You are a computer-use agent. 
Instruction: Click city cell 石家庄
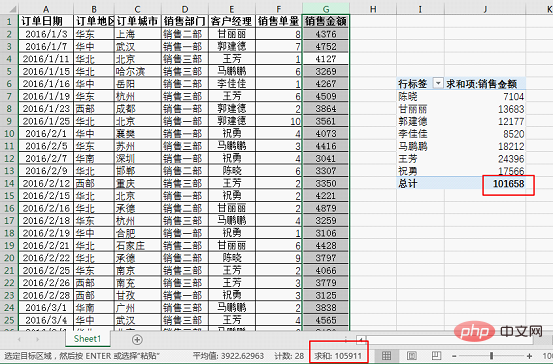[138, 245]
